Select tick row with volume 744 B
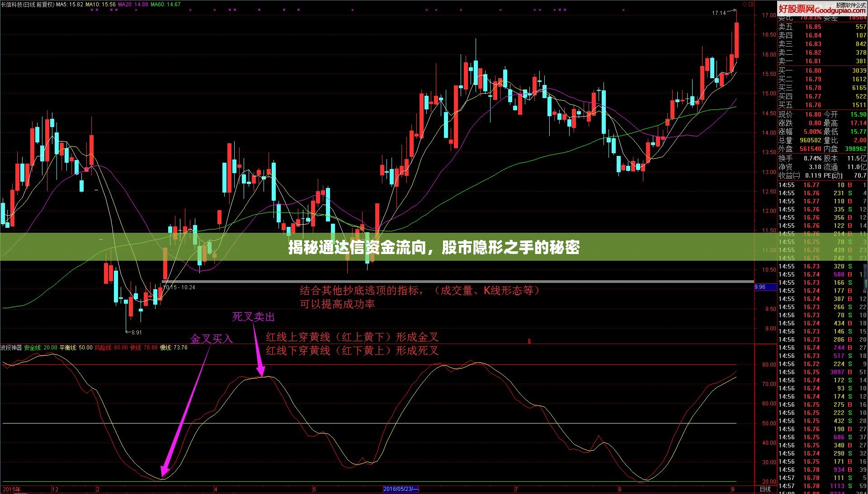Viewport: 868px width, 494px height. 822,348
